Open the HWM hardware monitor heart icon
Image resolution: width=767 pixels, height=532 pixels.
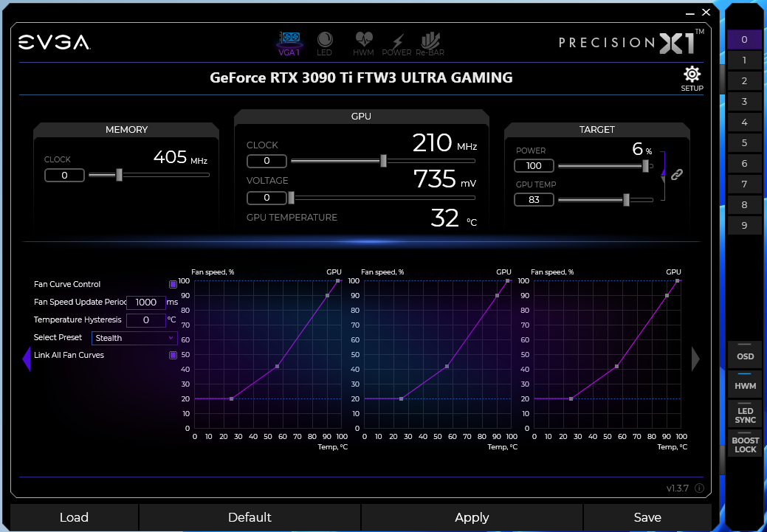coord(363,44)
